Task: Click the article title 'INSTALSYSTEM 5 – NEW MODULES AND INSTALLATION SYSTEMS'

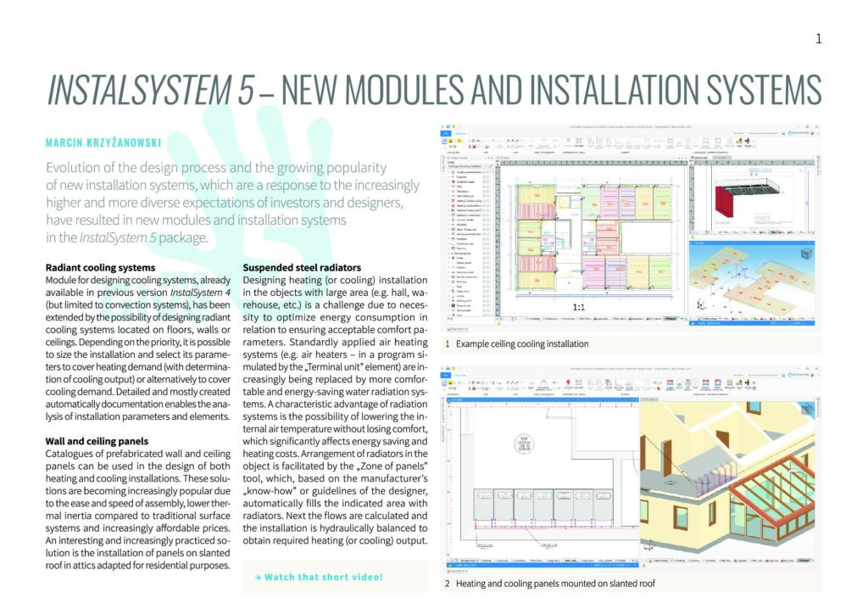Action: tap(435, 90)
